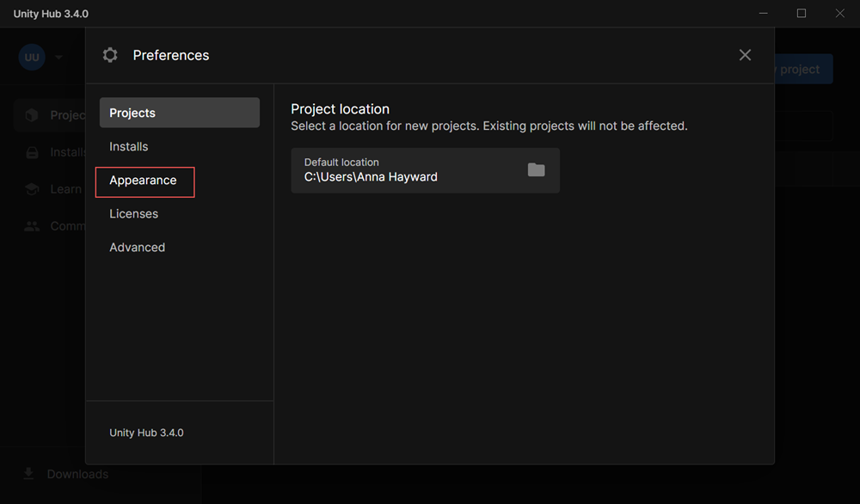
Task: Click the Installs icon in main sidebar
Action: pyautogui.click(x=33, y=152)
